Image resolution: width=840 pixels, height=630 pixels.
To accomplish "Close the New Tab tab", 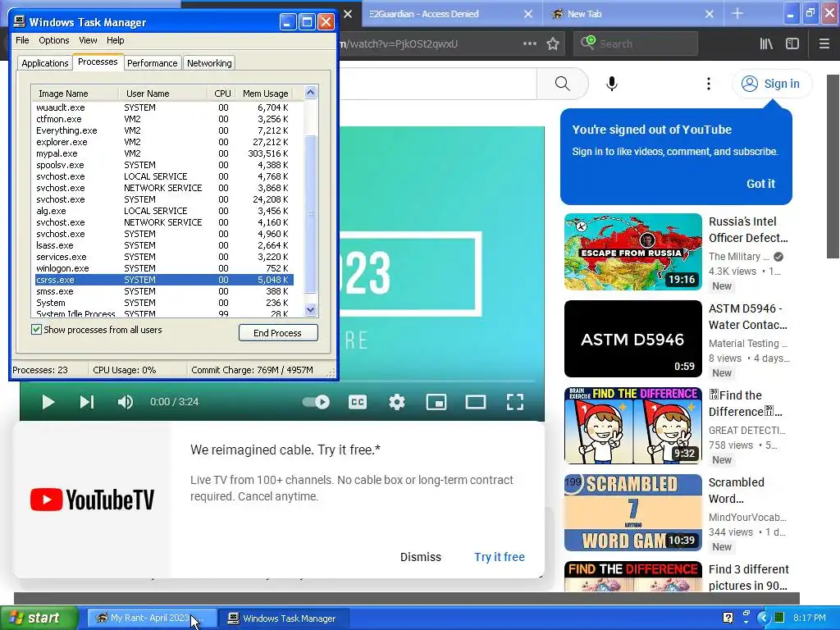I will 710,14.
